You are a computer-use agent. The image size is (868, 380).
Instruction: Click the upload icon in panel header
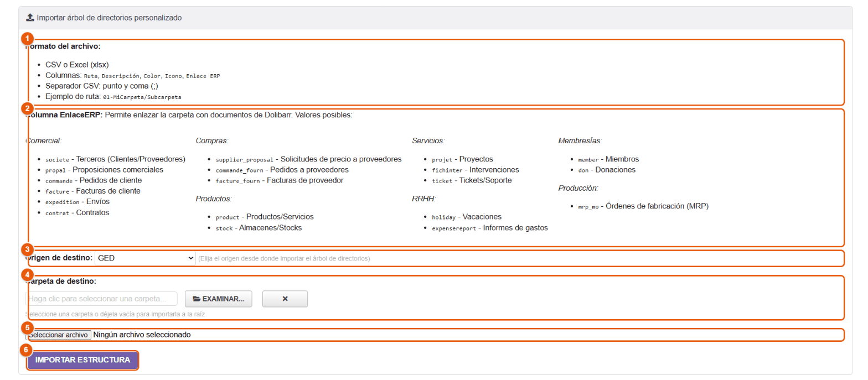tap(30, 18)
